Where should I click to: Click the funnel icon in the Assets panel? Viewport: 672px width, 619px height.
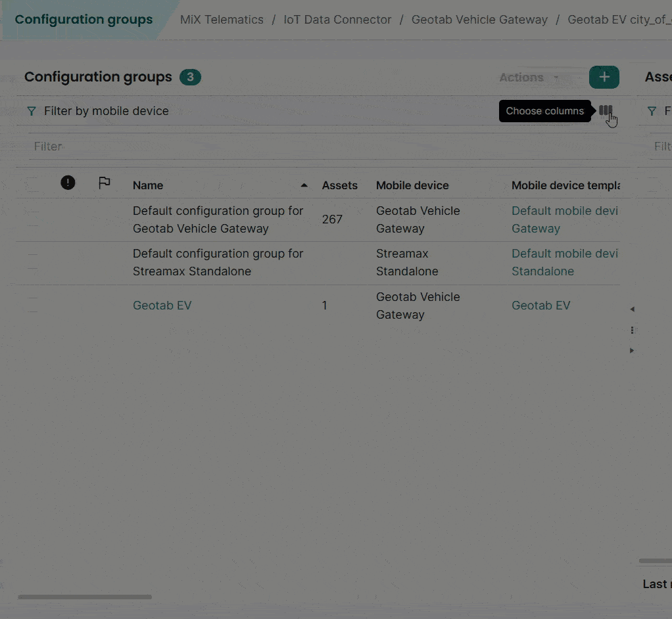coord(652,111)
